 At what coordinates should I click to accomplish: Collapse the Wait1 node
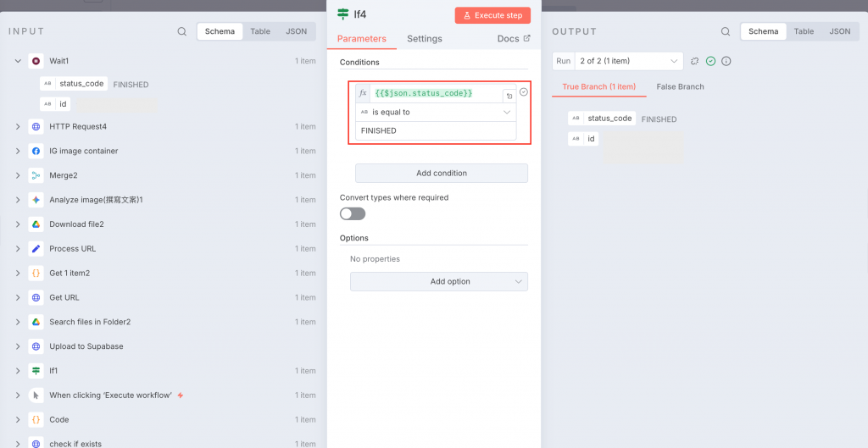[x=18, y=61]
